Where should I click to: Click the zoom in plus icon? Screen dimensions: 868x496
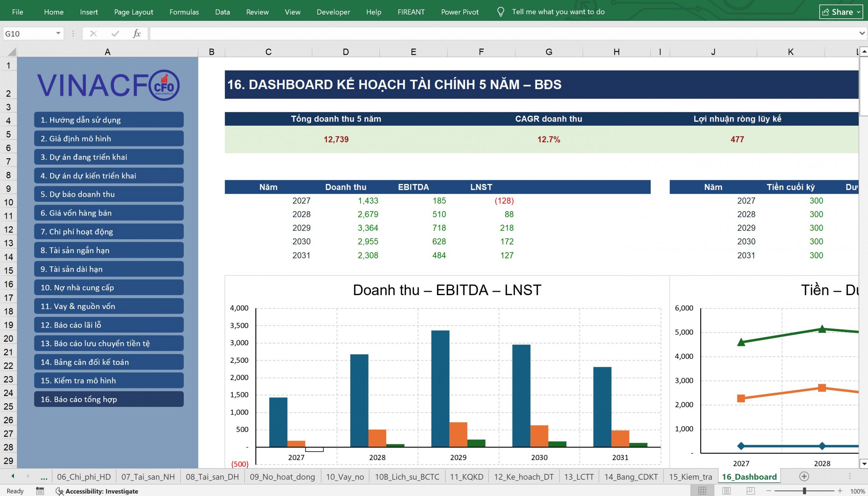click(x=840, y=491)
